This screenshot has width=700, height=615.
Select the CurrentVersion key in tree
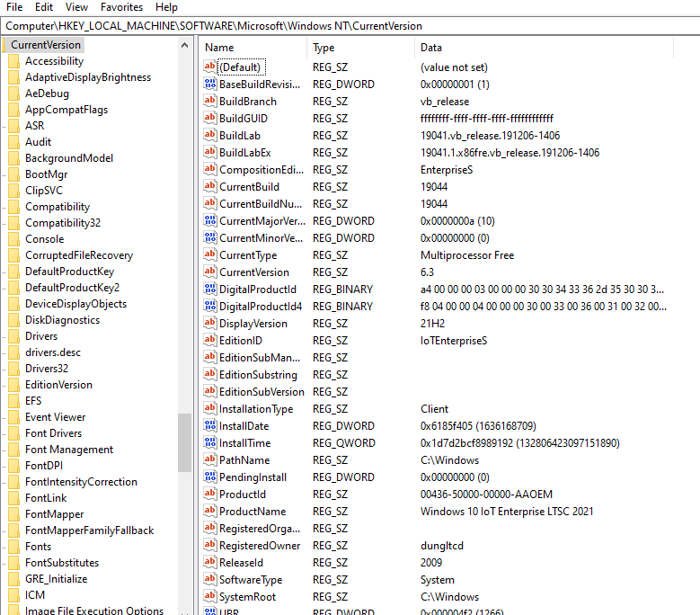pos(46,45)
